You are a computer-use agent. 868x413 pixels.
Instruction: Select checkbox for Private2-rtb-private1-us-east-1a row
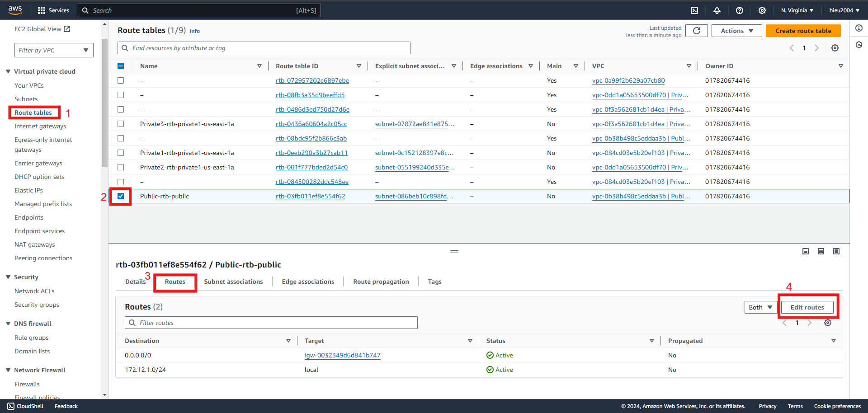tap(121, 167)
